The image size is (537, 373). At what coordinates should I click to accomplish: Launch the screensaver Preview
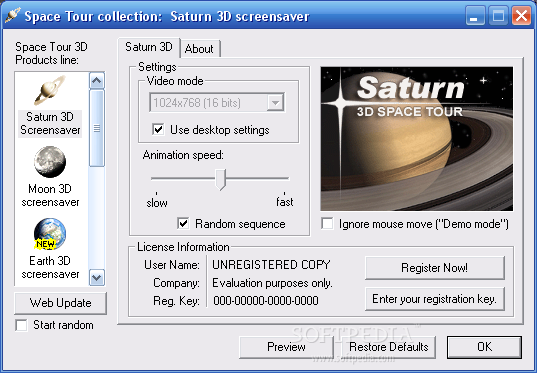pos(286,347)
